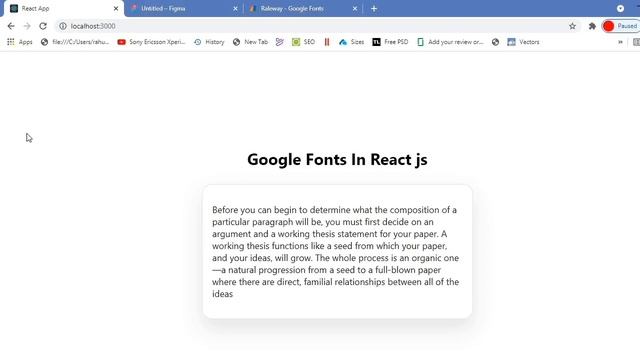Image resolution: width=640 pixels, height=360 pixels.
Task: Switch to the Raleway – Google Fonts tab
Action: pyautogui.click(x=303, y=9)
